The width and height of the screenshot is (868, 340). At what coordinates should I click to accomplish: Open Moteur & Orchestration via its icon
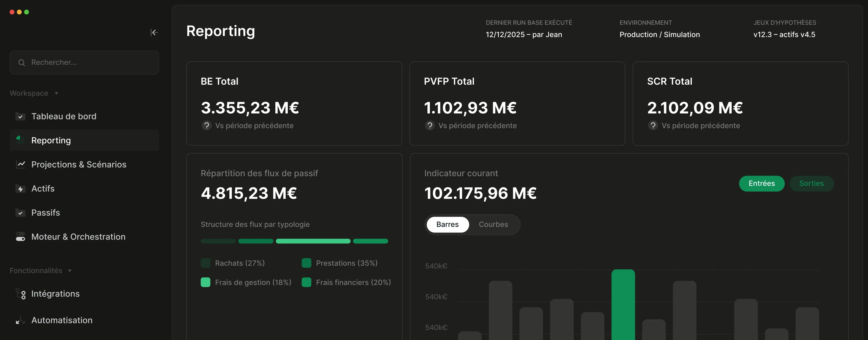coord(20,237)
